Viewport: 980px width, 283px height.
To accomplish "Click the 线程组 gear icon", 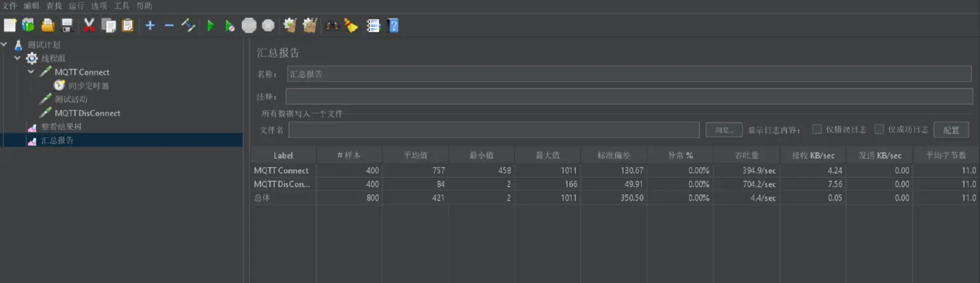I will tap(31, 58).
